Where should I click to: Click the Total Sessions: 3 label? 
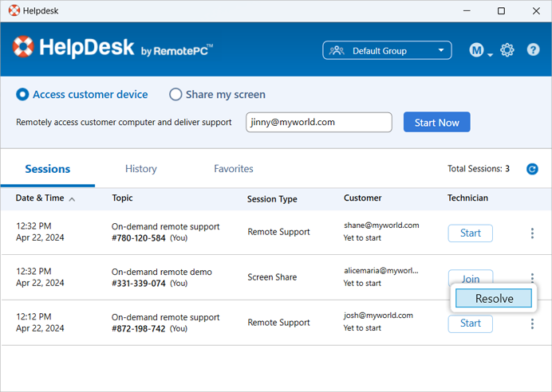point(478,169)
